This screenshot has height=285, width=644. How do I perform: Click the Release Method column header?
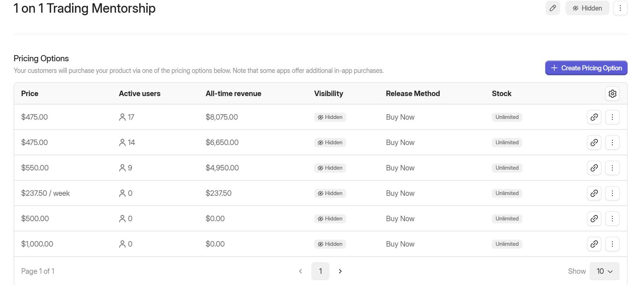[413, 94]
